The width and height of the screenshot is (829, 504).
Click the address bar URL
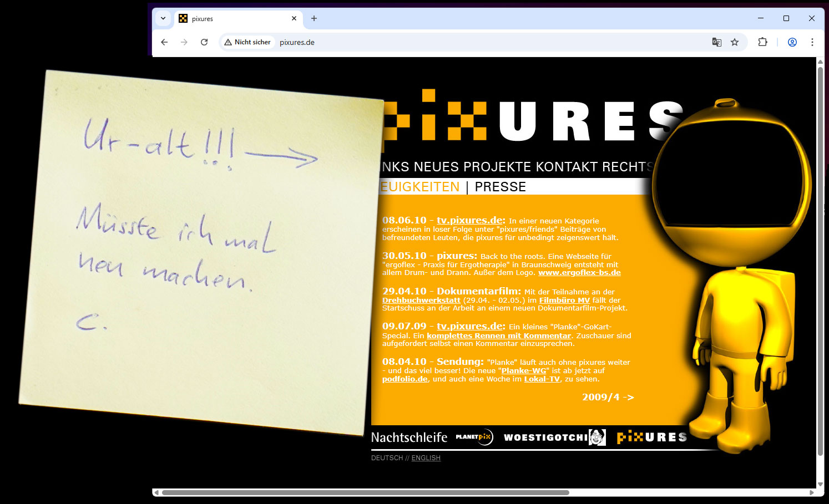297,43
